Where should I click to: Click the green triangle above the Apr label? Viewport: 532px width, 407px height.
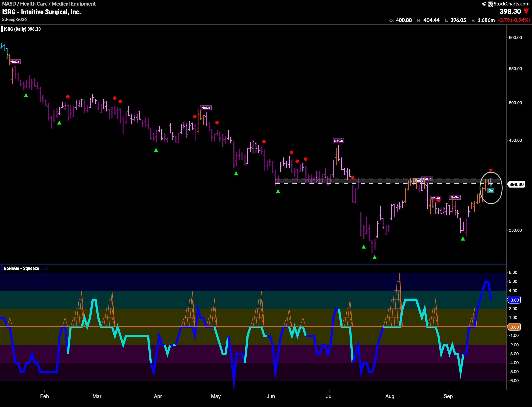pos(156,150)
